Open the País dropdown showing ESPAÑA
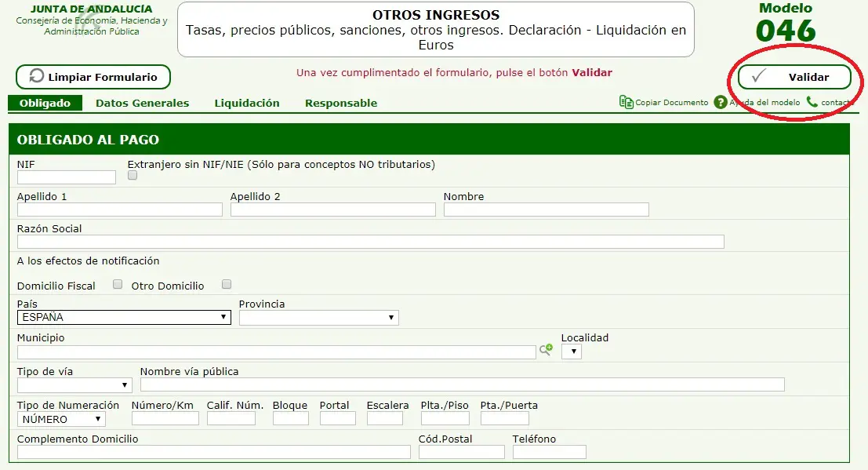Image resolution: width=868 pixels, height=470 pixels. pyautogui.click(x=124, y=318)
